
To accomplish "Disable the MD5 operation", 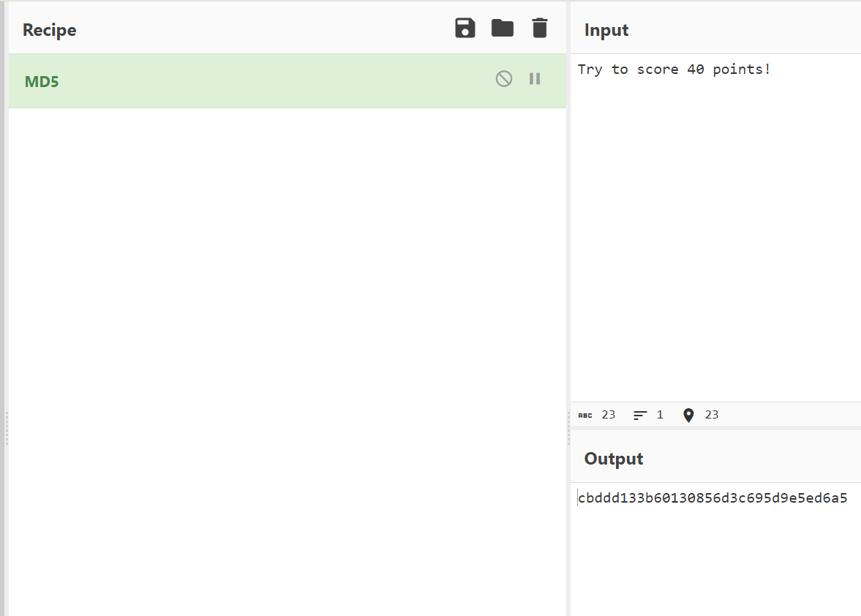I will [x=504, y=79].
